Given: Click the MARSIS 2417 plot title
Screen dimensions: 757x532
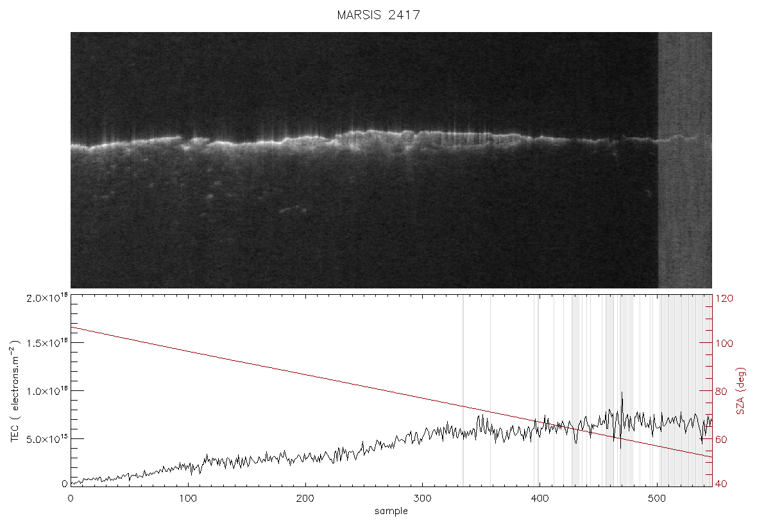Looking at the screenshot, I should point(378,15).
